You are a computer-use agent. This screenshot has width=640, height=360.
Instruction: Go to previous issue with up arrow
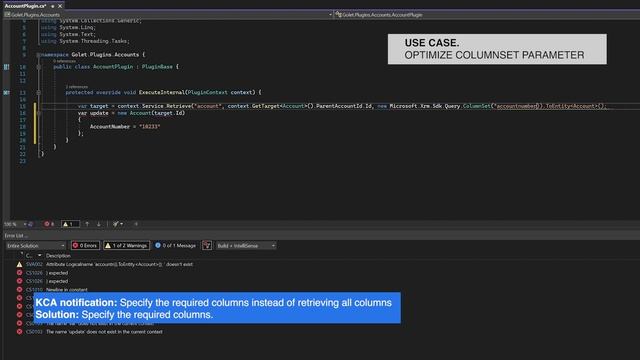(87, 224)
